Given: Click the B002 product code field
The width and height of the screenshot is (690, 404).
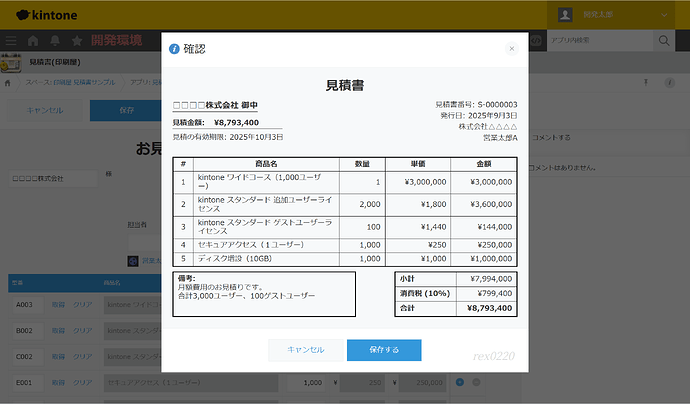Looking at the screenshot, I should click(27, 331).
